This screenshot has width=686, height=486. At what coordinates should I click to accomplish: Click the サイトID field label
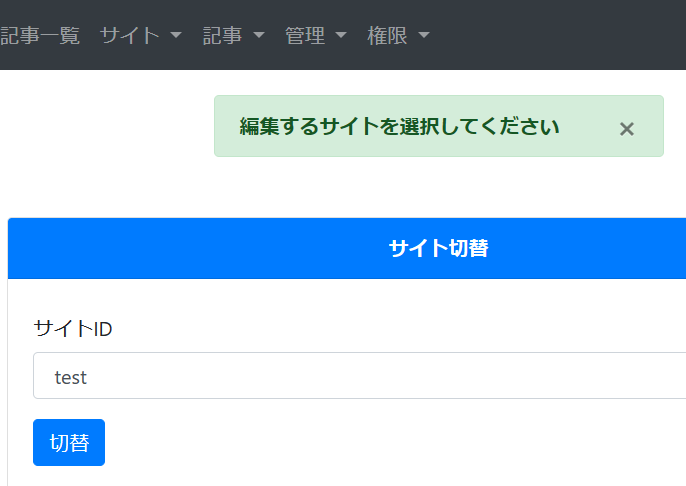coord(73,329)
